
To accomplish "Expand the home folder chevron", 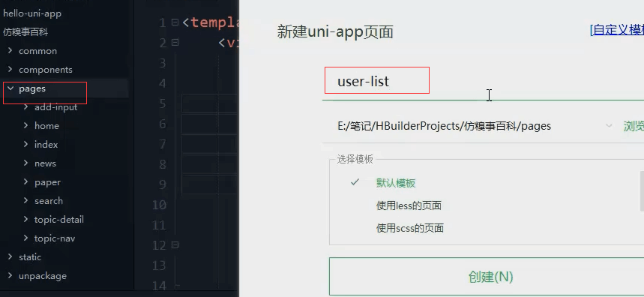I will (26, 126).
